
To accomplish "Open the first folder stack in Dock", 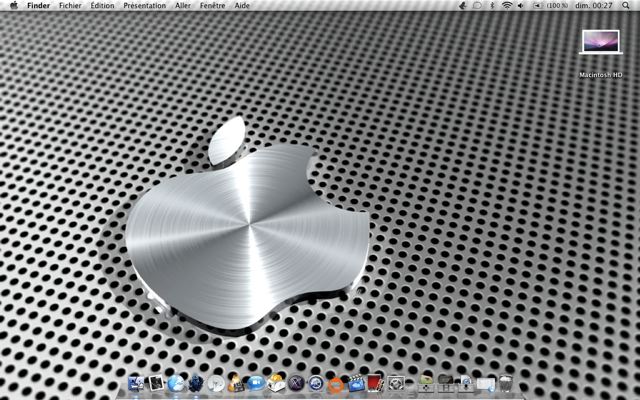I will click(425, 384).
